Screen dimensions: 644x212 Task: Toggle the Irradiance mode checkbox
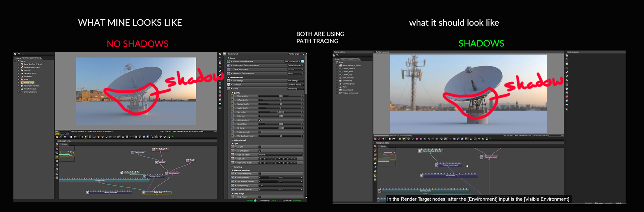[x=260, y=132]
